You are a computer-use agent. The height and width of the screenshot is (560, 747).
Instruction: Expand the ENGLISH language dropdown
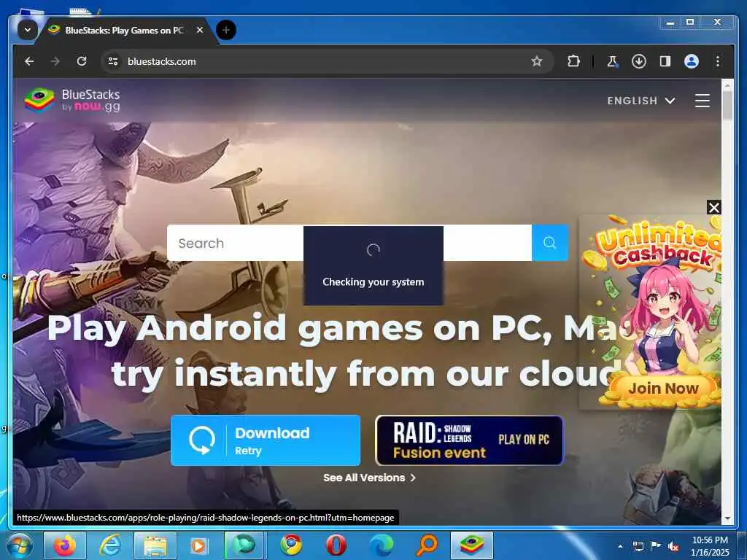(641, 101)
